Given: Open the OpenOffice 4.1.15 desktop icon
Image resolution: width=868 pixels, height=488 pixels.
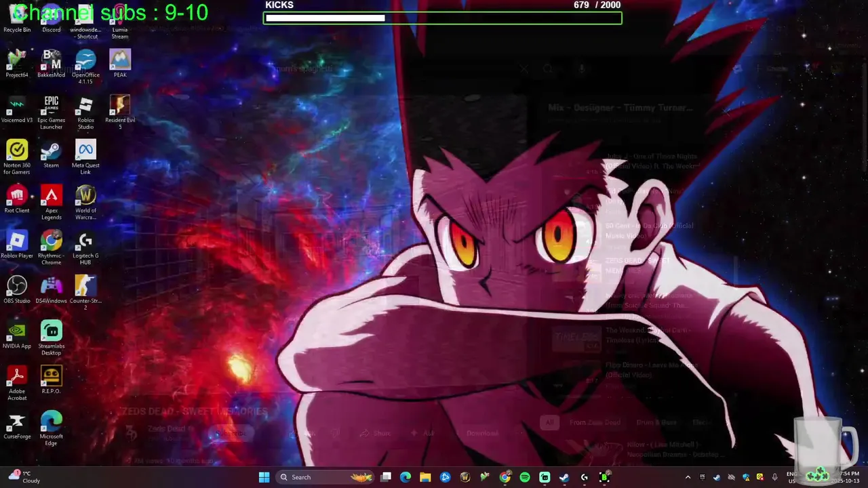Looking at the screenshot, I should pyautogui.click(x=85, y=67).
